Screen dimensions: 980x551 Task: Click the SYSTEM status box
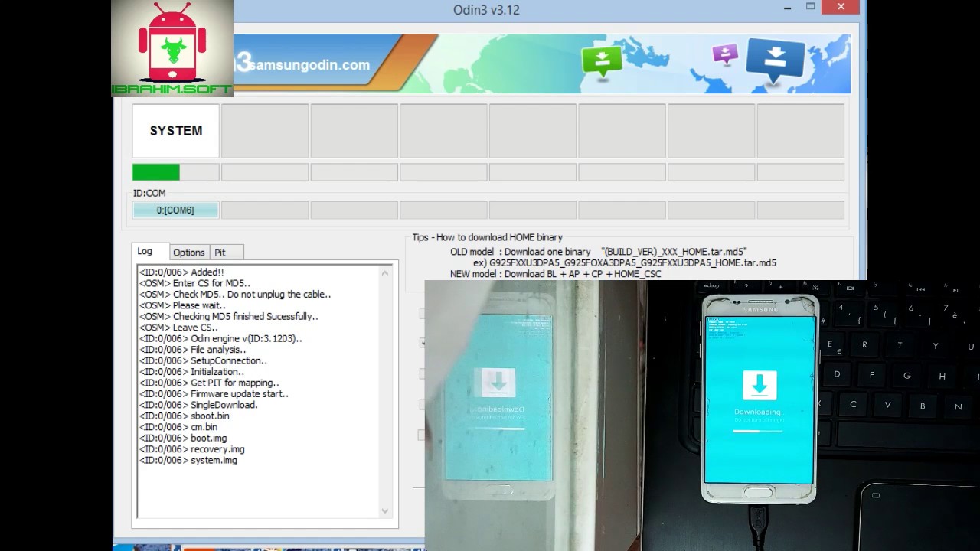[176, 131]
